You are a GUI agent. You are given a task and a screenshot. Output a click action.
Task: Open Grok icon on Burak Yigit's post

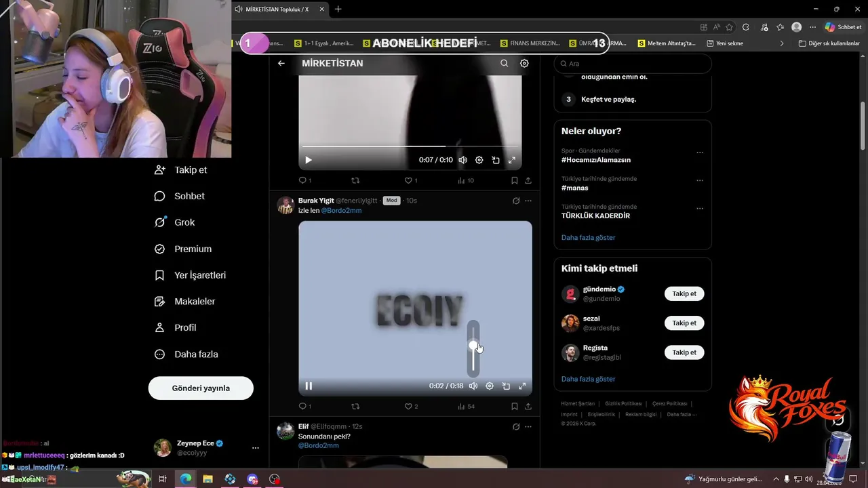click(516, 201)
